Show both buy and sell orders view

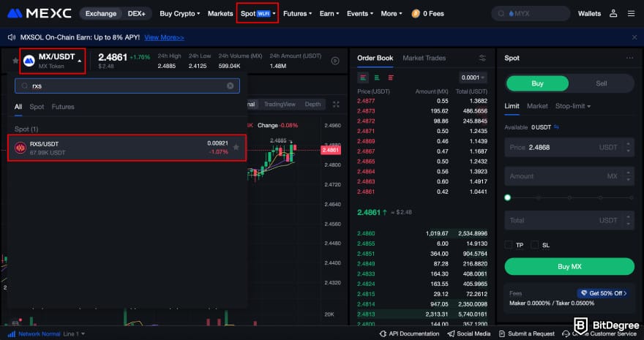pos(363,78)
